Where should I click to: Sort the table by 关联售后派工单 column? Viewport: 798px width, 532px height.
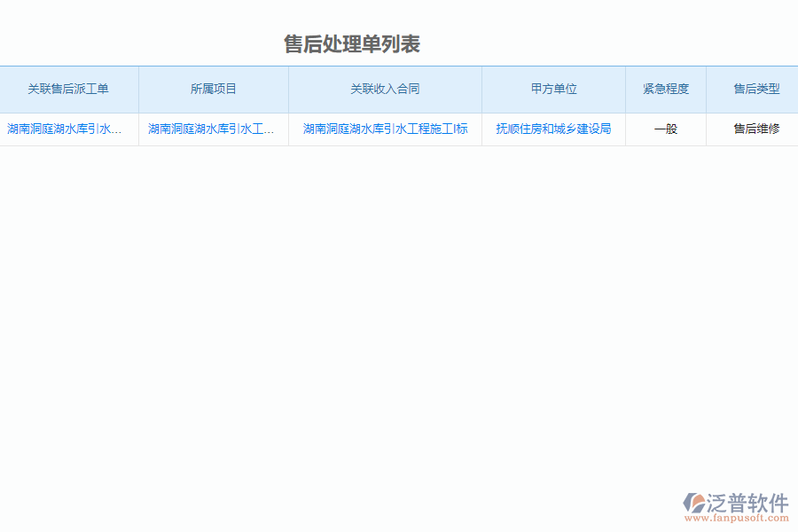pos(69,89)
